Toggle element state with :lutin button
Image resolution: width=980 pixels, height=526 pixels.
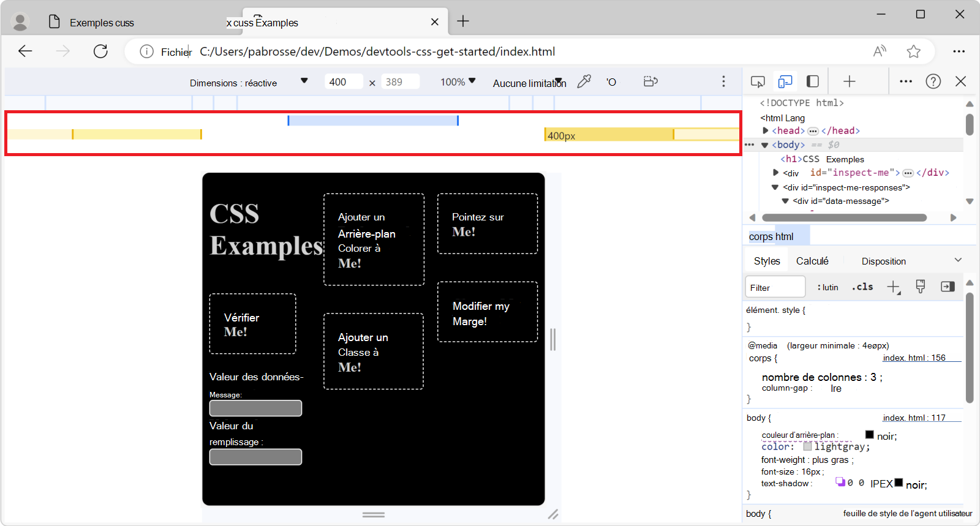(x=828, y=287)
